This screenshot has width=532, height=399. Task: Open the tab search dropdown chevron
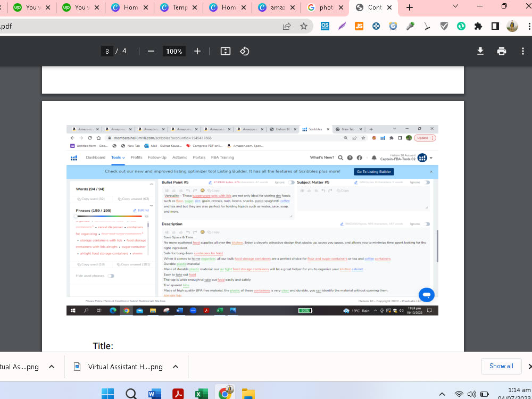pos(456,6)
